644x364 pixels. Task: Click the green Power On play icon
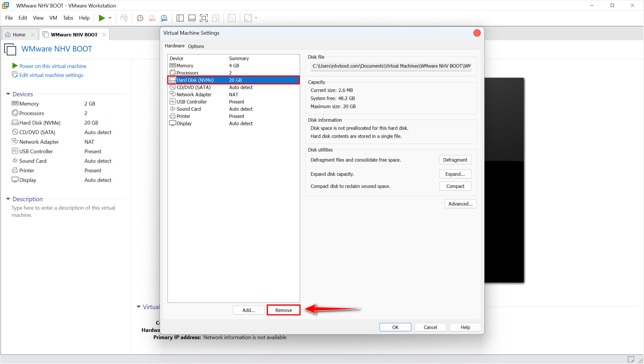(102, 18)
